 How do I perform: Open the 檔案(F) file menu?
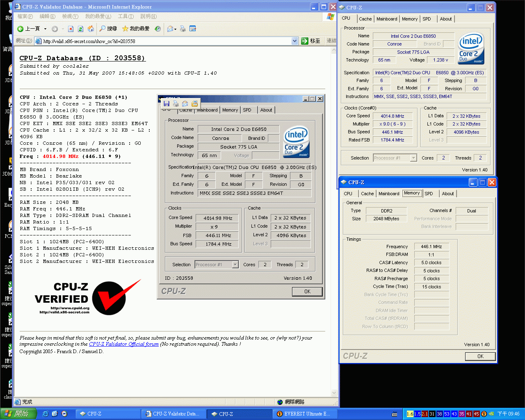(25, 16)
